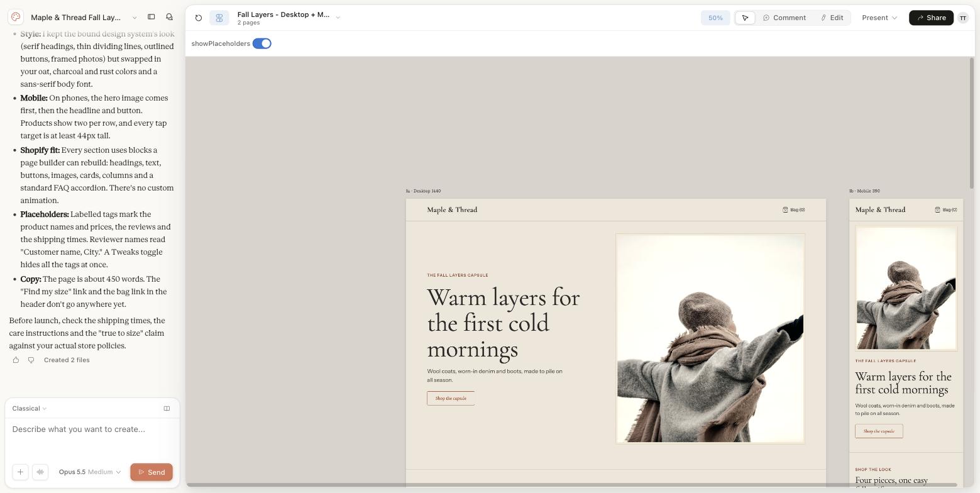Click the voice waveform input icon

tap(40, 472)
